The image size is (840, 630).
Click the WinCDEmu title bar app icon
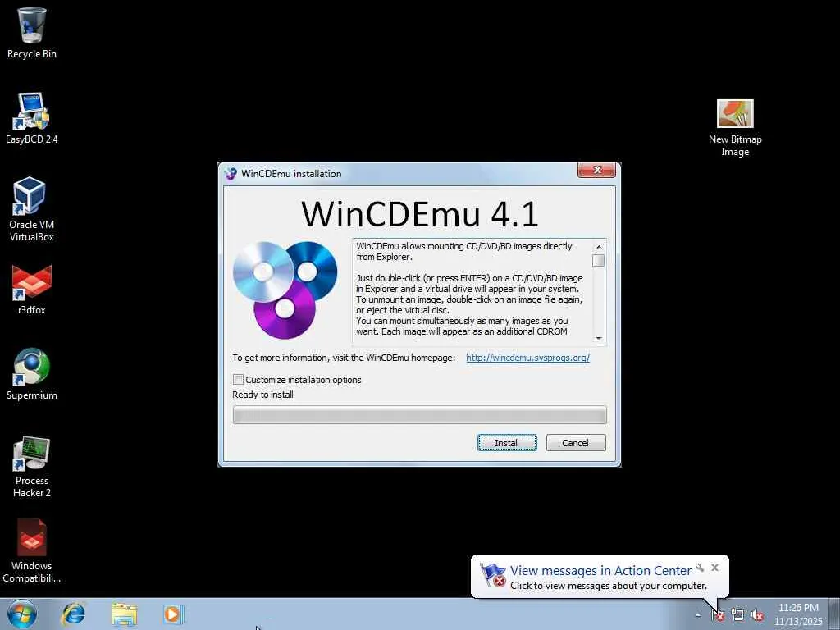231,174
